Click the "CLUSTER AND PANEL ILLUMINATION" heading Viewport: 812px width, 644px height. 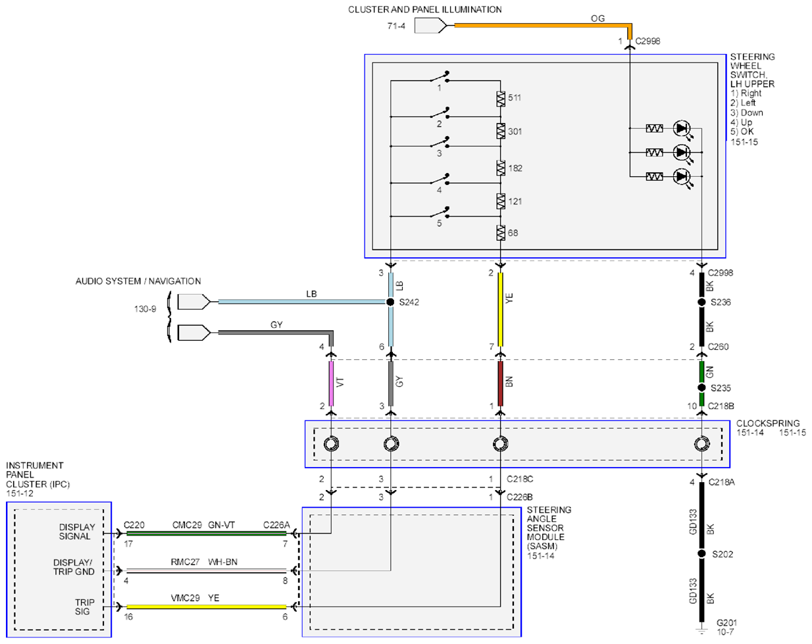click(424, 10)
